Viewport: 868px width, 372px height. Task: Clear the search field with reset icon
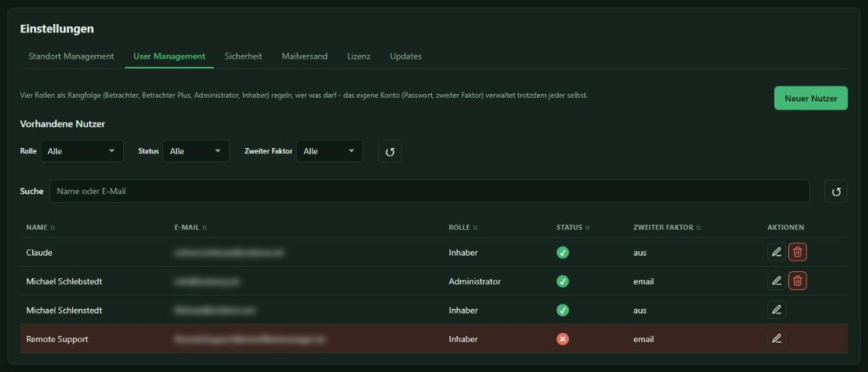point(836,192)
